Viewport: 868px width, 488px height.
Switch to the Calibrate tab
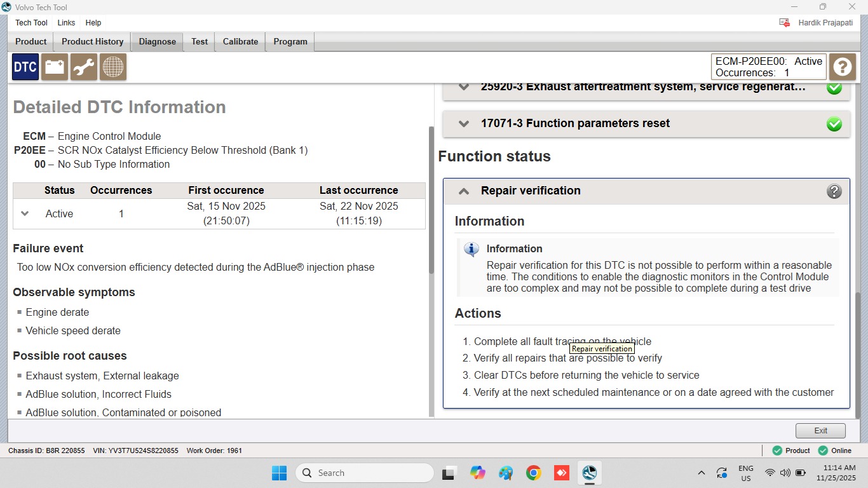click(240, 41)
